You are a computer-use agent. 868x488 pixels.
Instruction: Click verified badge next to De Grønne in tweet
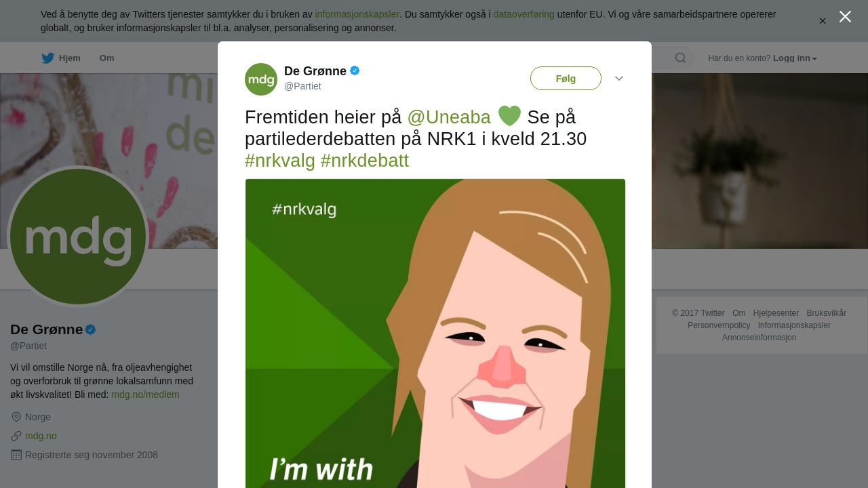click(x=355, y=70)
